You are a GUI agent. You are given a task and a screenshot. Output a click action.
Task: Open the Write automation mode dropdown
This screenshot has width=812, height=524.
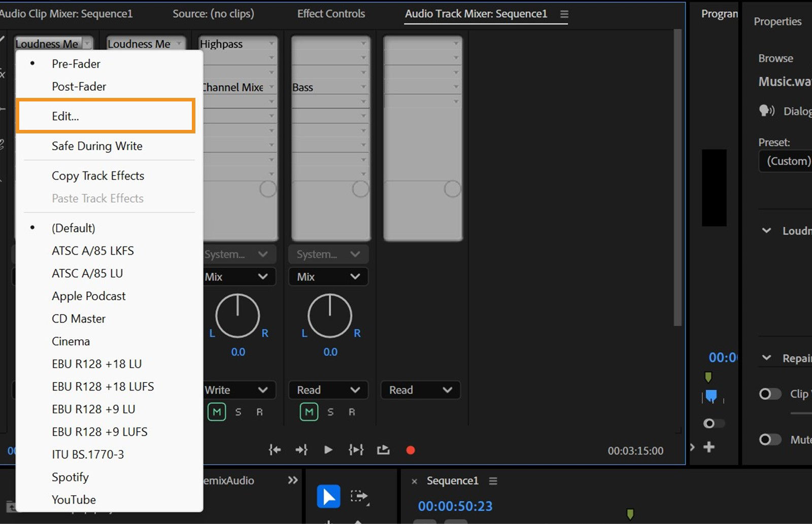pyautogui.click(x=238, y=390)
